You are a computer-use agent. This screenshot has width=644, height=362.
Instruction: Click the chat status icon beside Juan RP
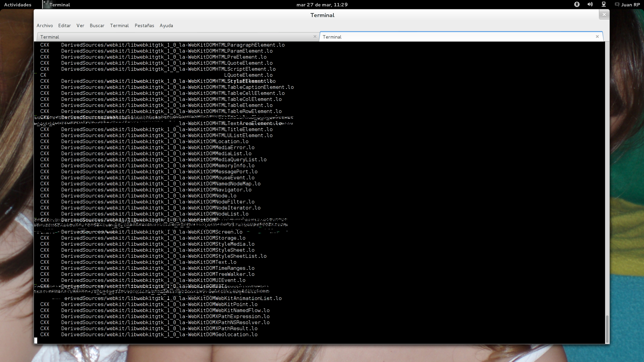tap(617, 4)
